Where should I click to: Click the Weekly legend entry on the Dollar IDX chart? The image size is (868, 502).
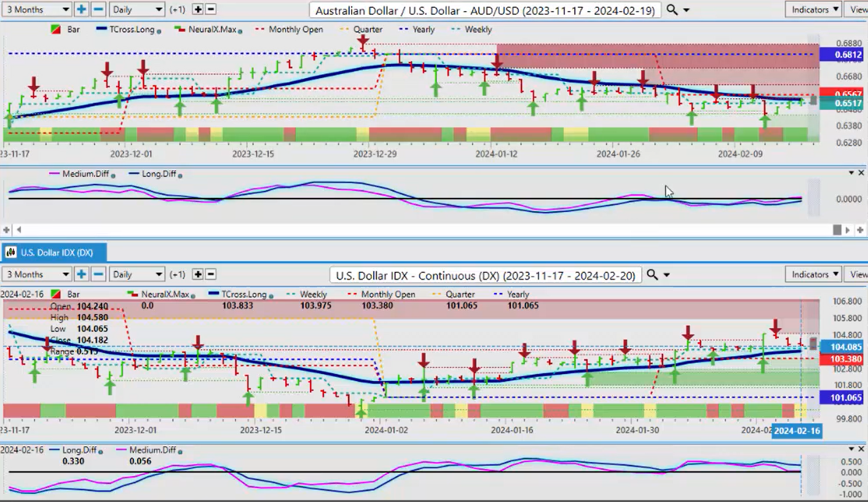[x=306, y=294]
